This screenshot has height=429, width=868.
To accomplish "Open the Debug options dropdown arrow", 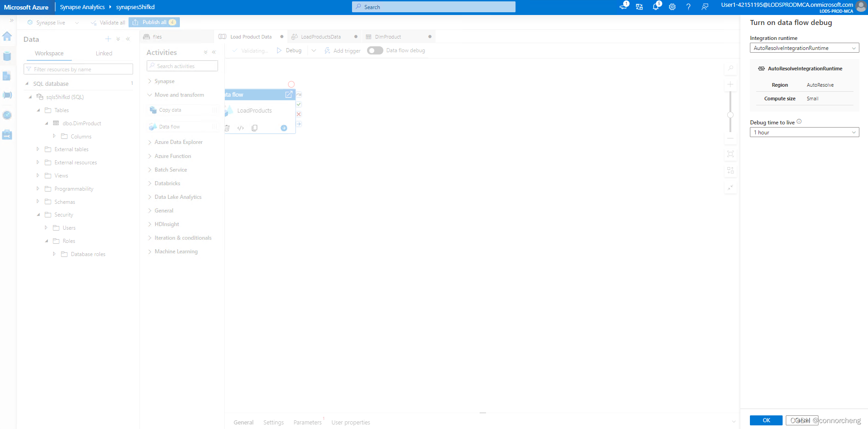I will (314, 50).
